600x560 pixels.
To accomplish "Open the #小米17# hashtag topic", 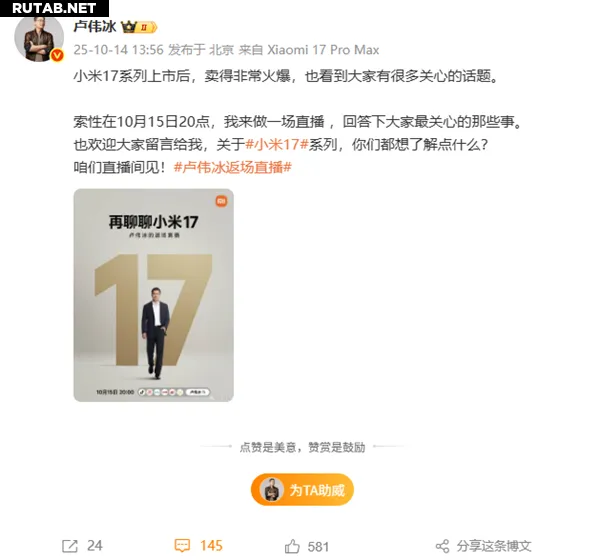I will (x=277, y=144).
